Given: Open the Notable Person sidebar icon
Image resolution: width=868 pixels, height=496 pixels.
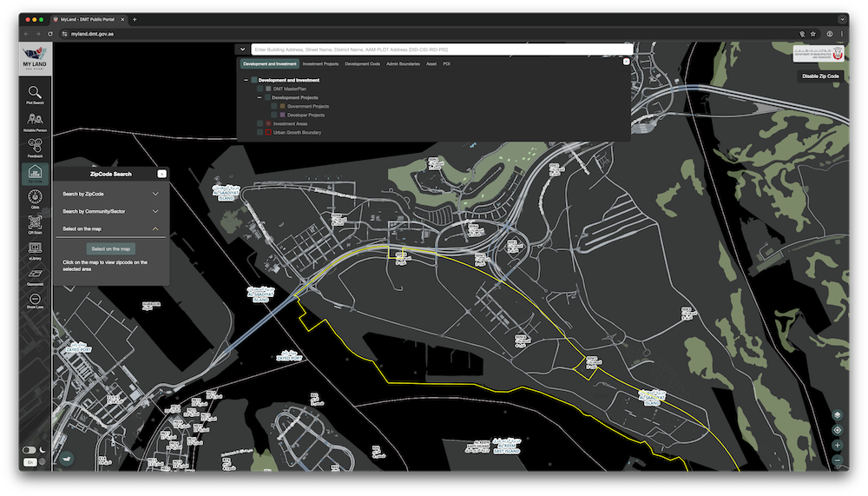Looking at the screenshot, I should pyautogui.click(x=35, y=120).
